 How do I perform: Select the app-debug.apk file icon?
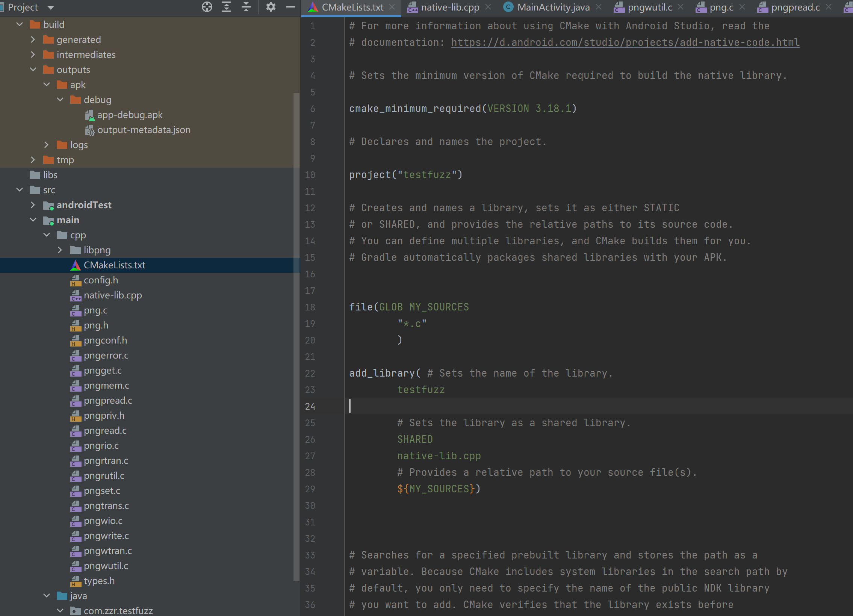[x=89, y=115]
